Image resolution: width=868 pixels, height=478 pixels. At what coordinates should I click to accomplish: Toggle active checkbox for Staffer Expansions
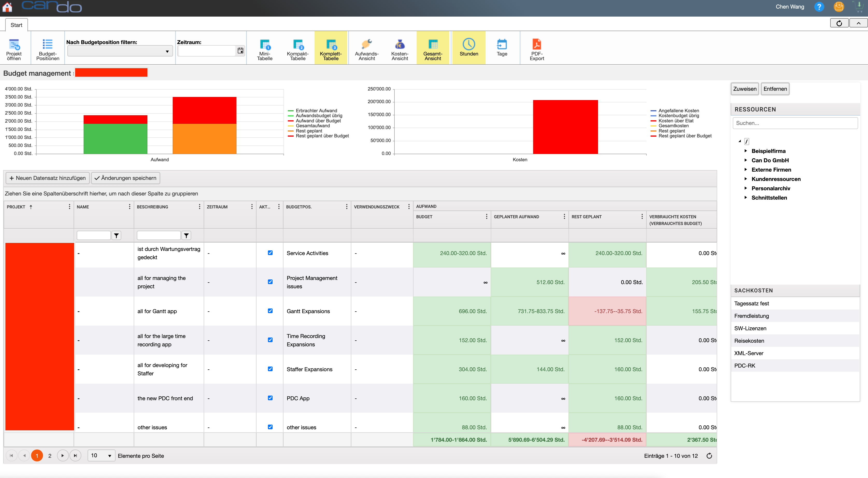[270, 369]
